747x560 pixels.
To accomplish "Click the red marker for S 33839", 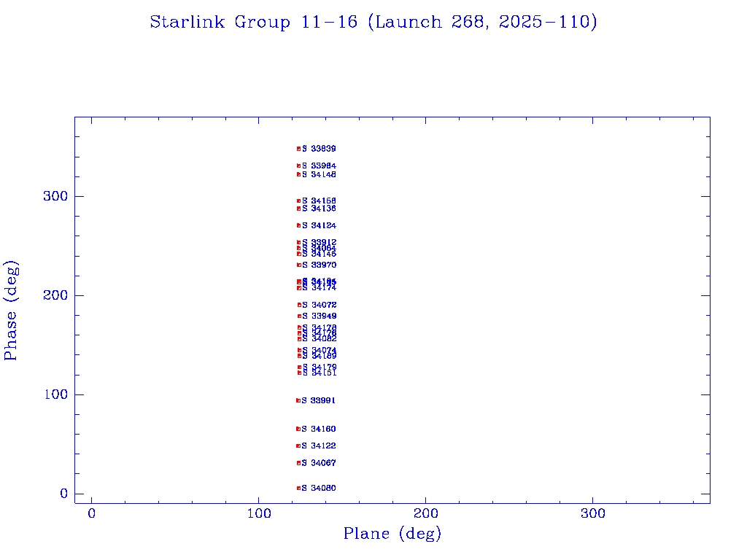I will (x=298, y=149).
